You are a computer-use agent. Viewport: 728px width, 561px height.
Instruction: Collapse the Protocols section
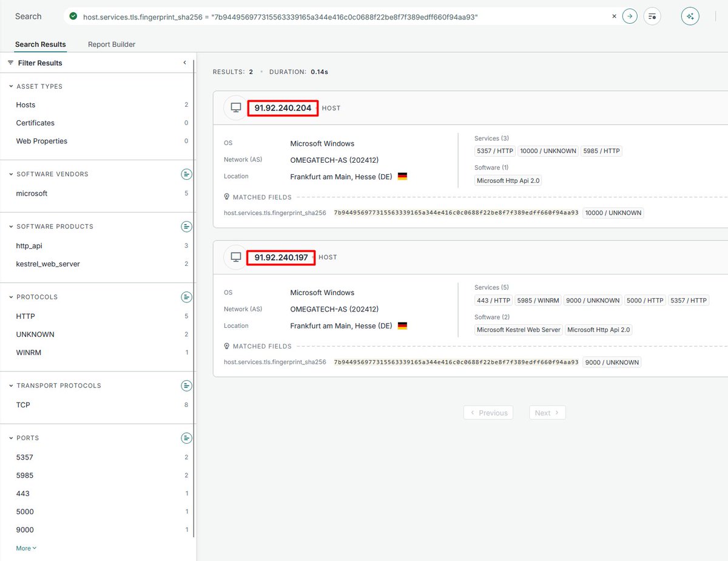(x=11, y=297)
